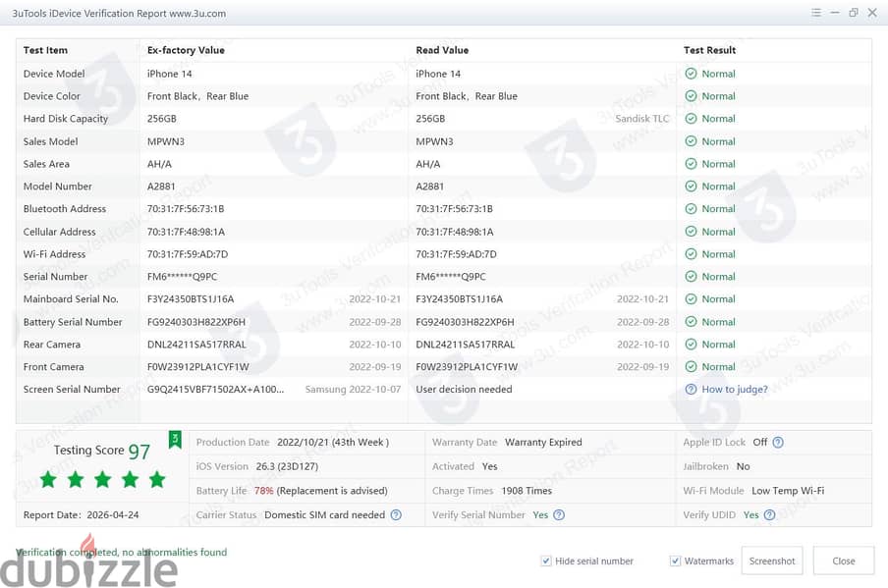Open the How to judge? link

coord(735,390)
